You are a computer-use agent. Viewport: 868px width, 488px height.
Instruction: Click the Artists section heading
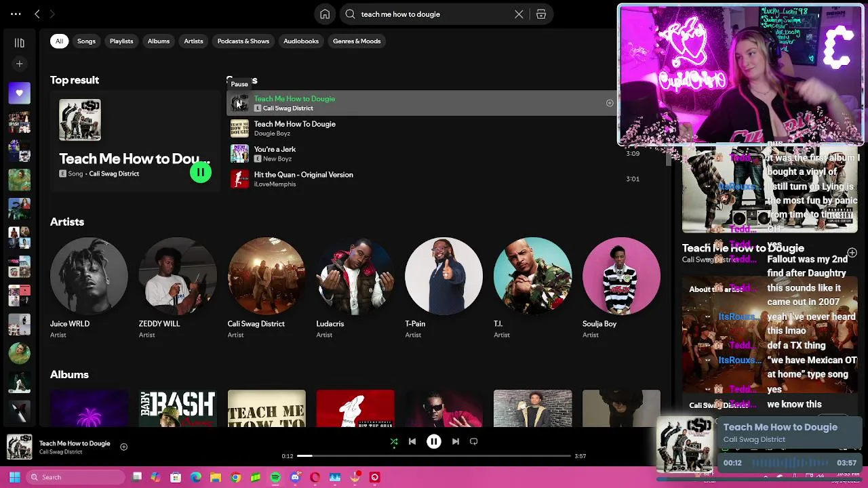click(x=67, y=222)
